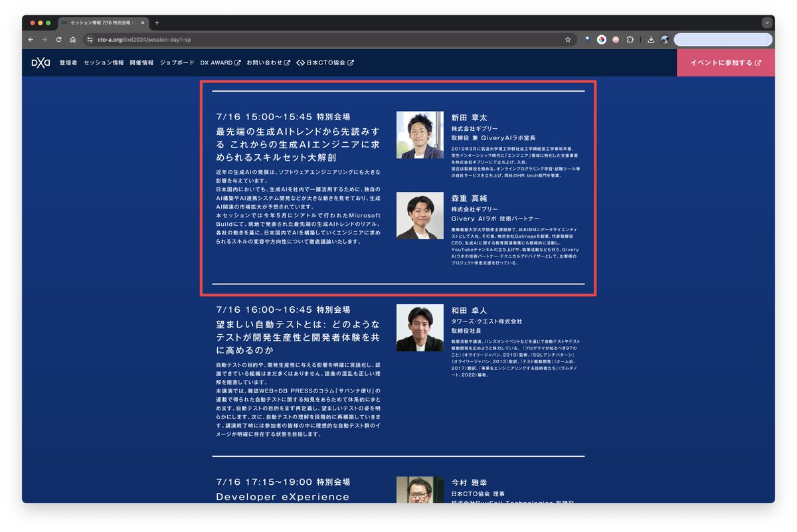Bookmark this page with the star icon
This screenshot has height=532, width=797.
coord(568,40)
